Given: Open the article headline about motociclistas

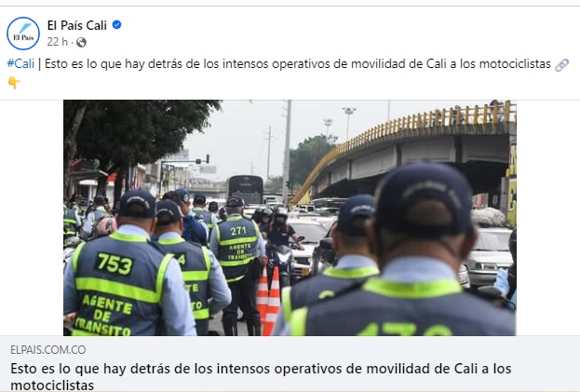Looking at the screenshot, I should 261,376.
